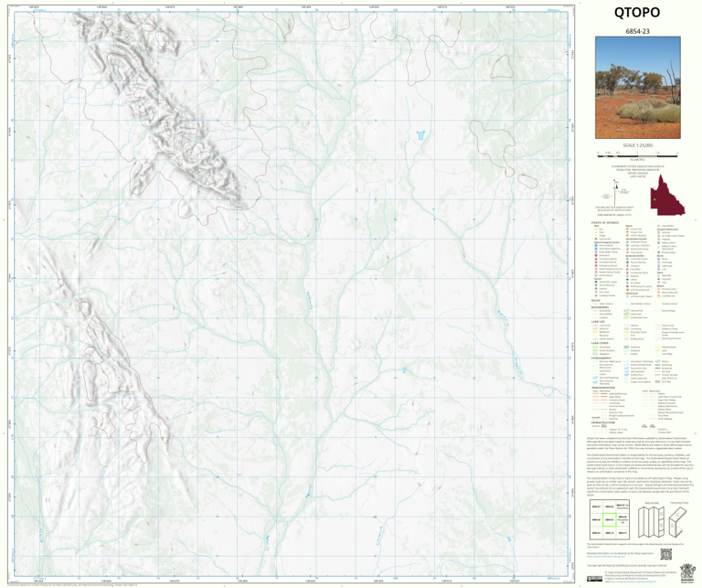Screen dimensions: 702x588
Task: Click the small blue dam in southeast map corner
Action: [508, 539]
